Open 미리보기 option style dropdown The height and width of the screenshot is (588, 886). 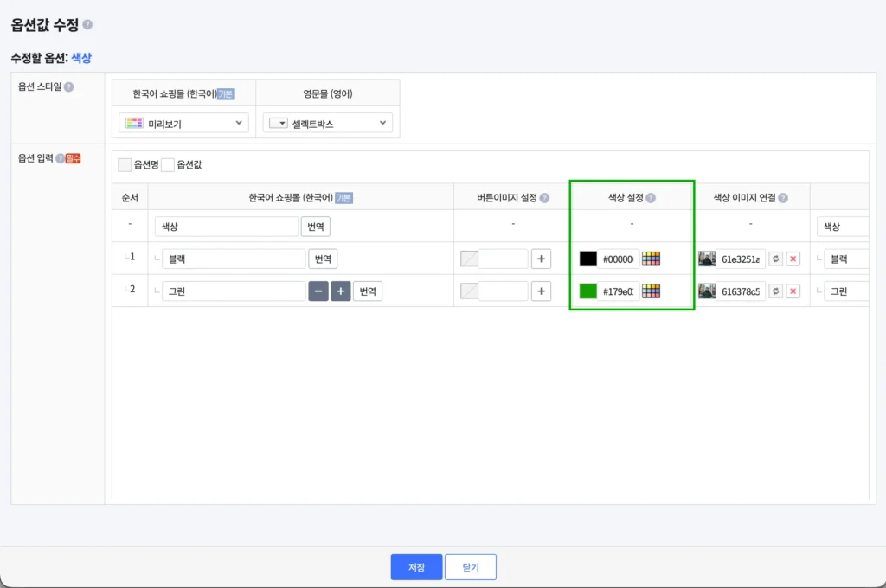point(183,124)
